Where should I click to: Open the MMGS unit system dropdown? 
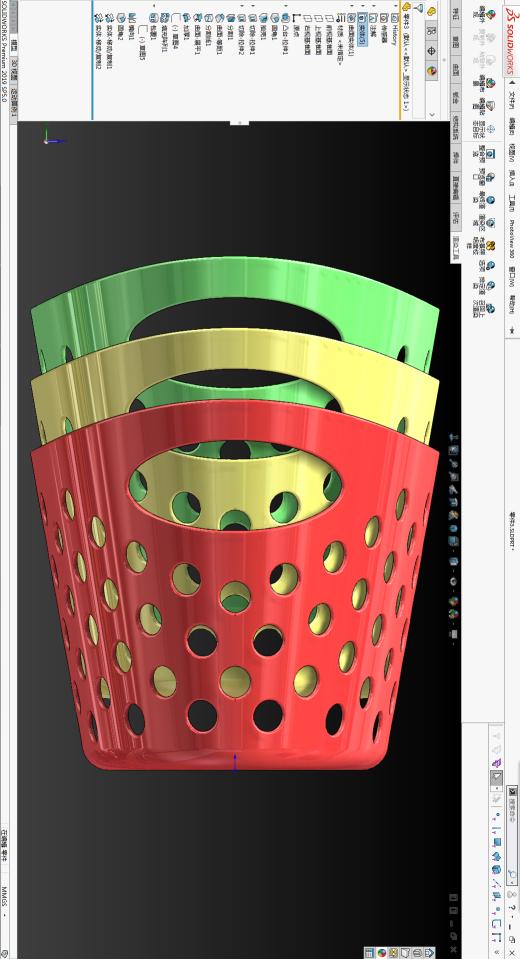[5, 900]
